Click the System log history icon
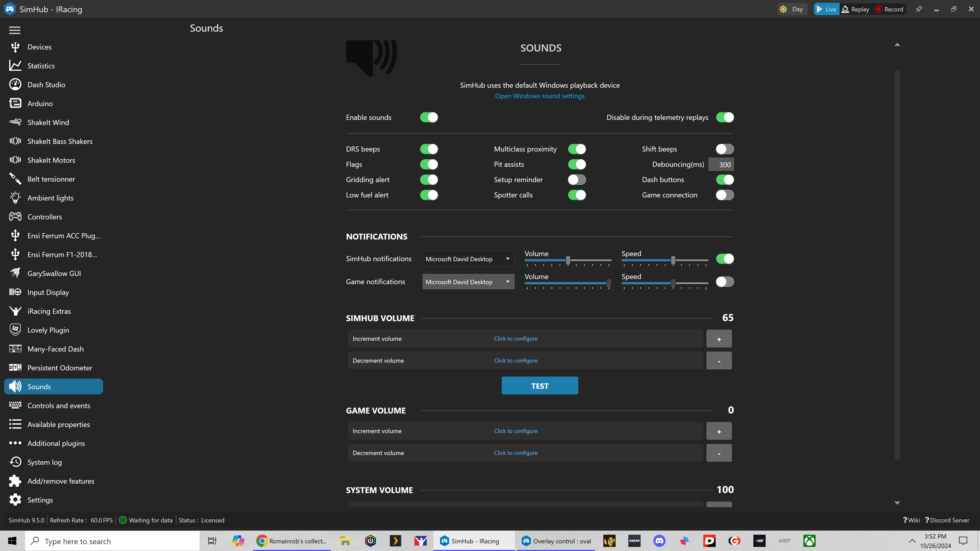This screenshot has width=980, height=551. tap(15, 462)
